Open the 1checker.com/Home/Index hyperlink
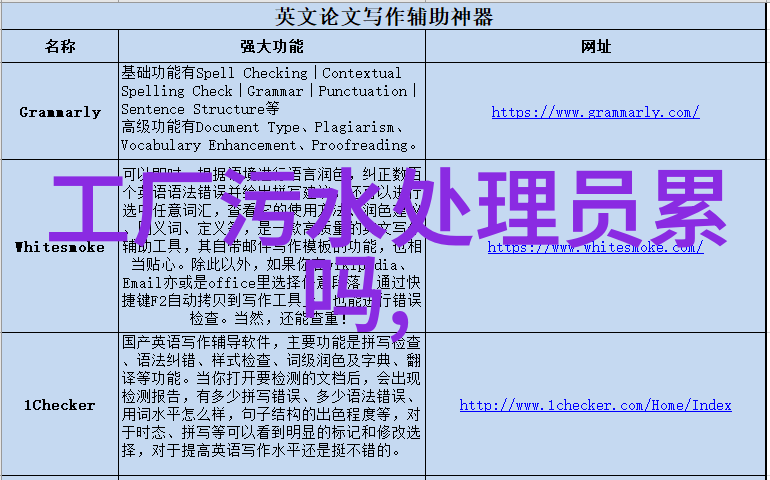Screen dimensions: 770x480 (595, 406)
